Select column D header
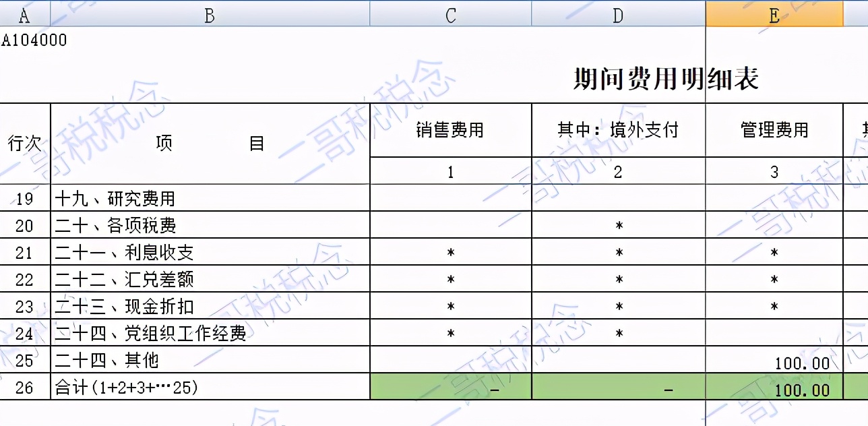The image size is (868, 426). pyautogui.click(x=618, y=15)
